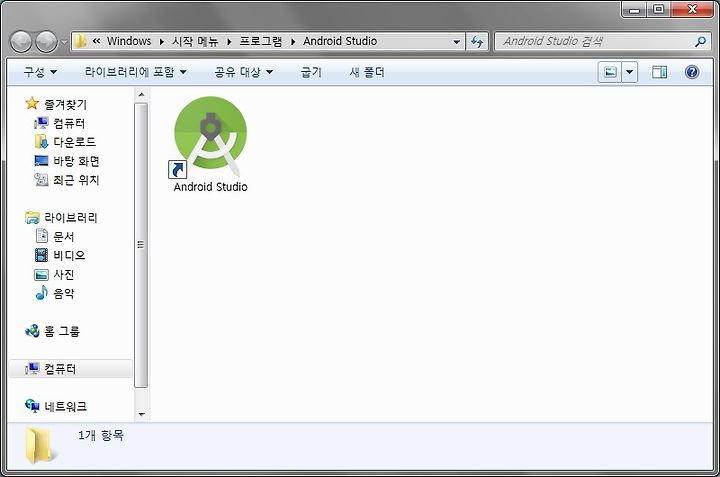Viewport: 720px width, 477px height.
Task: Click the 1개 항목 status text
Action: coord(101,435)
